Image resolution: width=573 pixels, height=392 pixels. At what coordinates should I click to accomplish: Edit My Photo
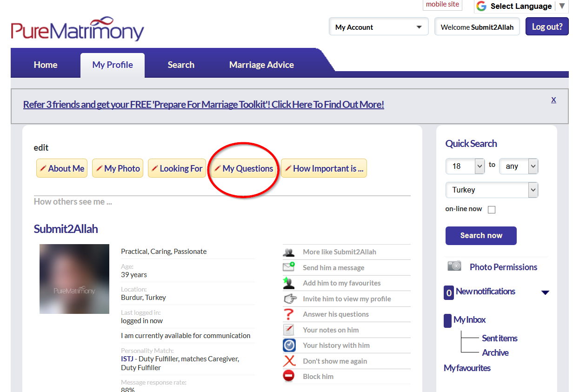(118, 168)
